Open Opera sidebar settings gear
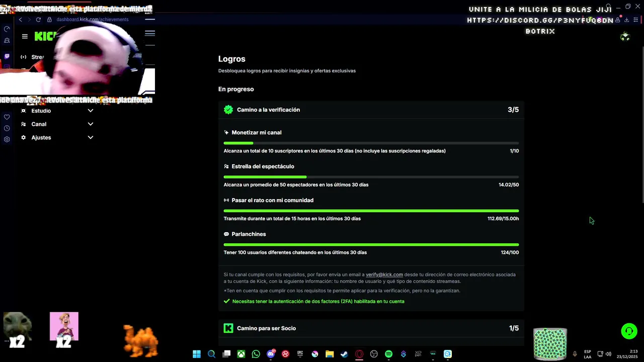Image resolution: width=644 pixels, height=362 pixels. (x=7, y=139)
